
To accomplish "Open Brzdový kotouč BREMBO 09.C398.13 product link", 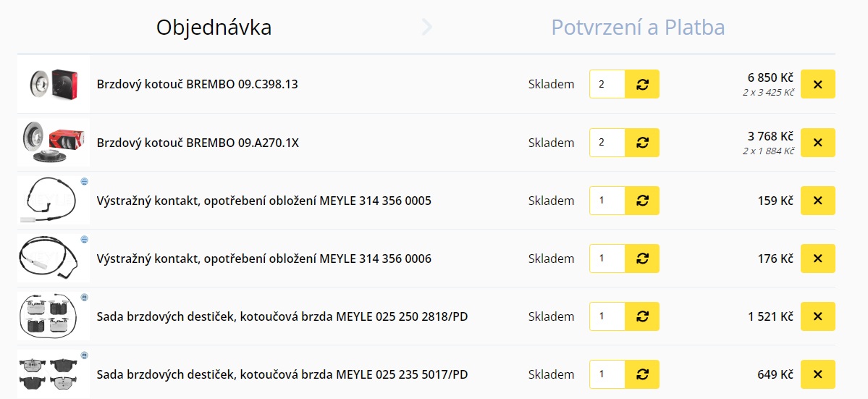I will click(x=197, y=85).
